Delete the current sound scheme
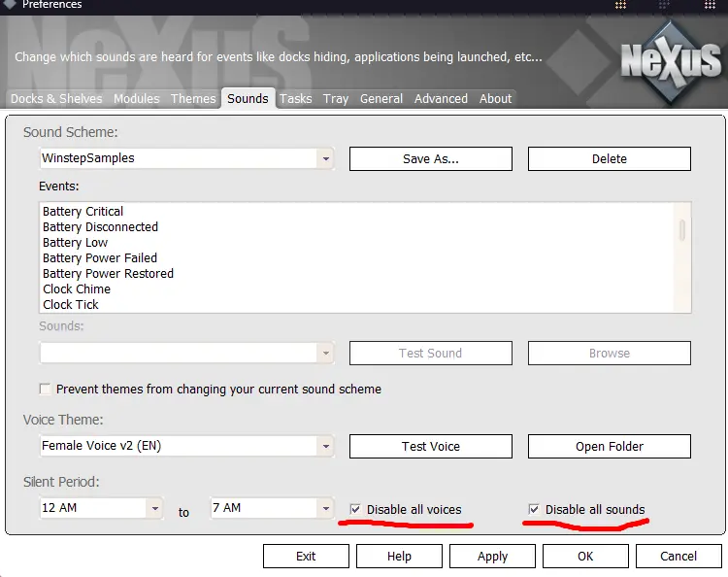The height and width of the screenshot is (577, 728). tap(610, 159)
